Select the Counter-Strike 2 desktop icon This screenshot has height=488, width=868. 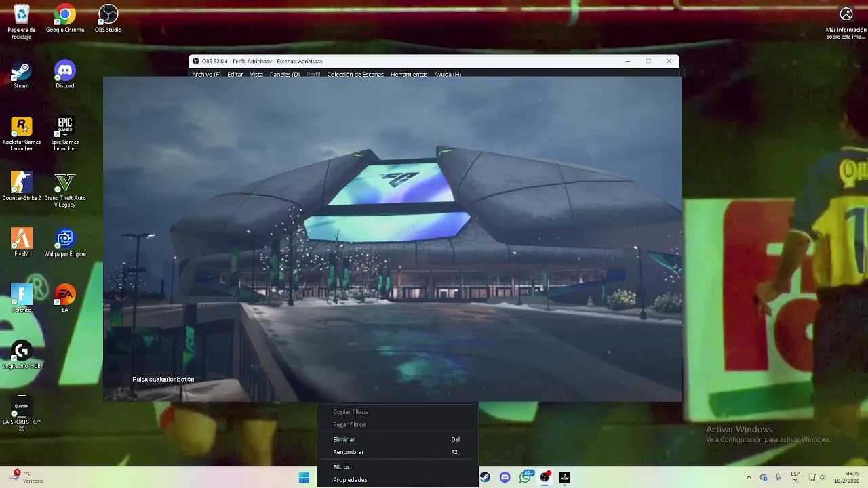pos(22,186)
